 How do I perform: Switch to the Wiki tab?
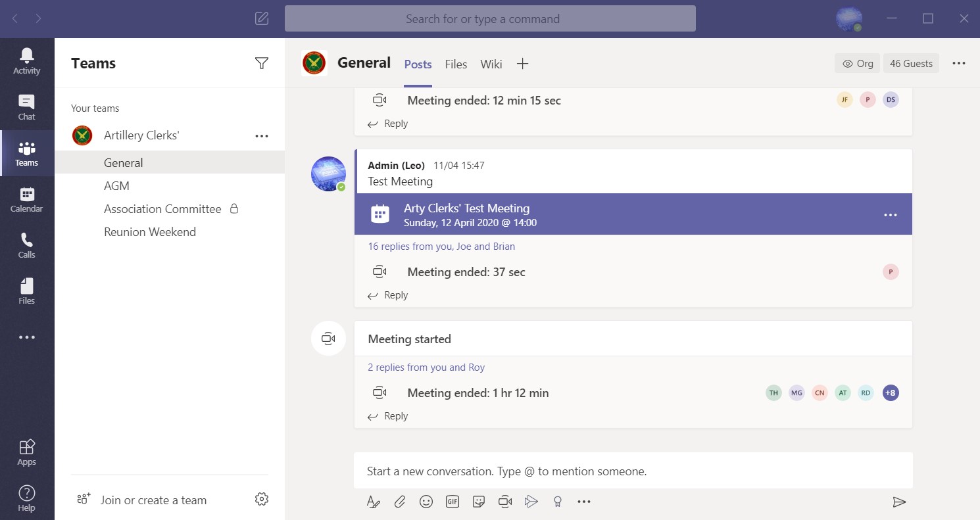click(x=491, y=64)
